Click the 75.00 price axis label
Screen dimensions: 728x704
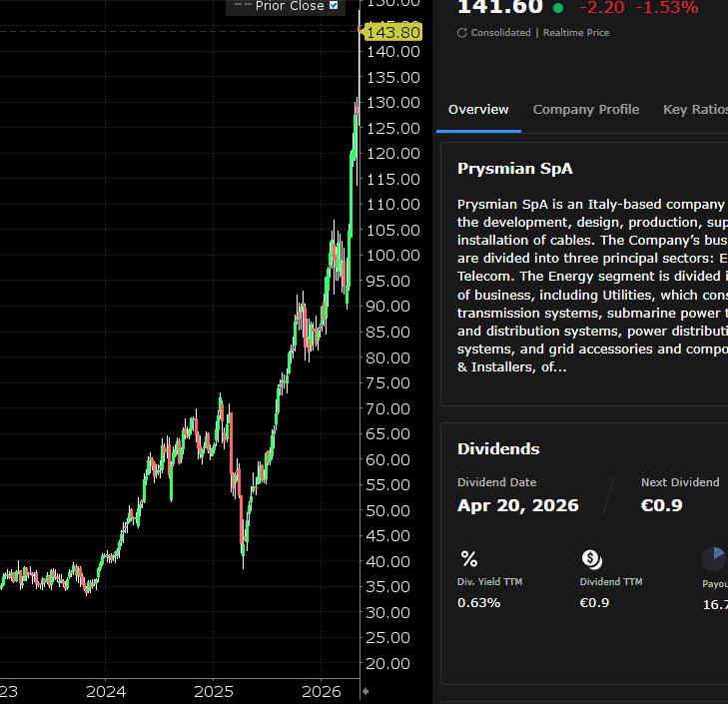388,383
